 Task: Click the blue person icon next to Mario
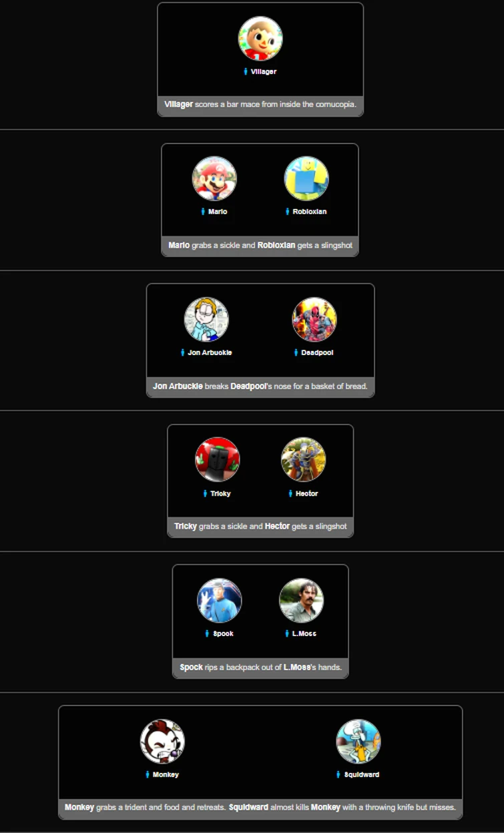(x=203, y=212)
